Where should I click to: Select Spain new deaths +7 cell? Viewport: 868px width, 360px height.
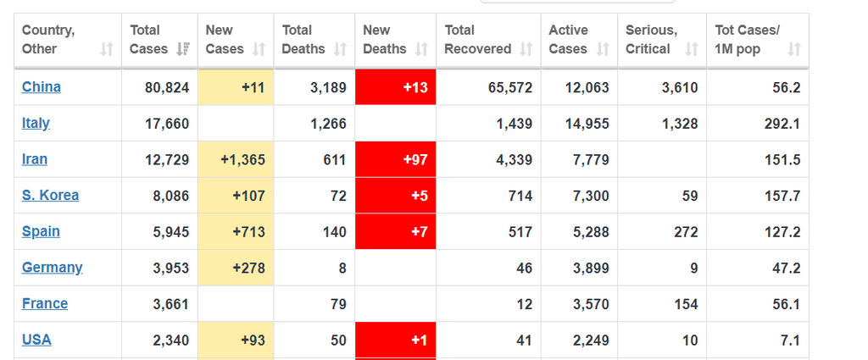pos(396,232)
